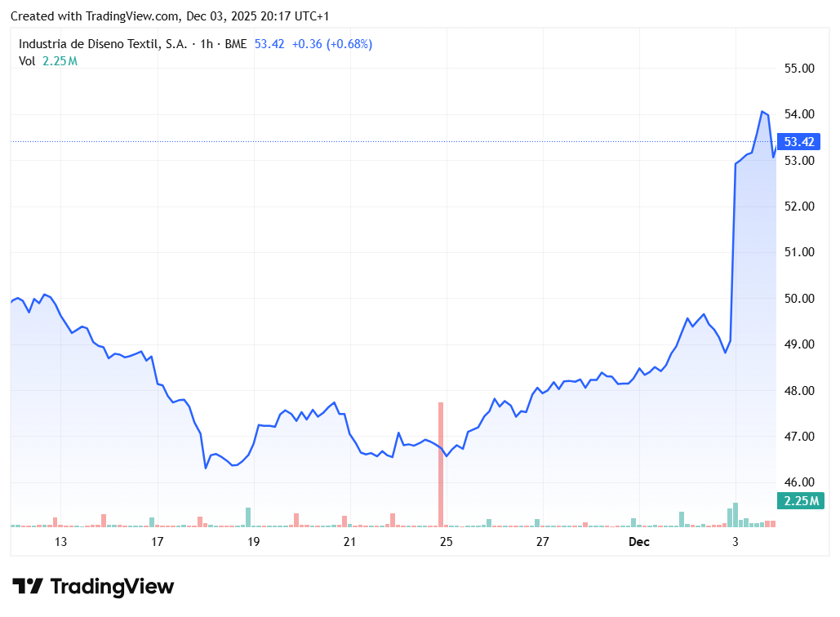This screenshot has width=840, height=617.
Task: Click the peak of the price line near 54.00
Action: tap(762, 111)
